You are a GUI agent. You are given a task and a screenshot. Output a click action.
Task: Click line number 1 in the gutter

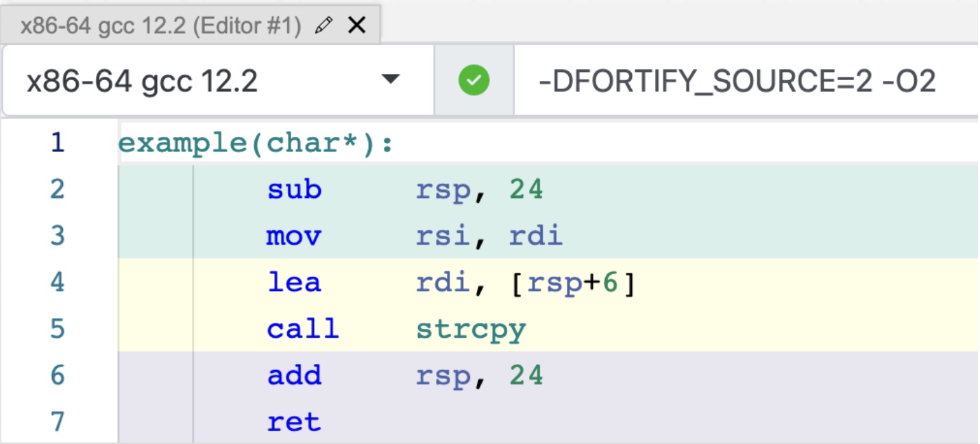click(x=58, y=143)
